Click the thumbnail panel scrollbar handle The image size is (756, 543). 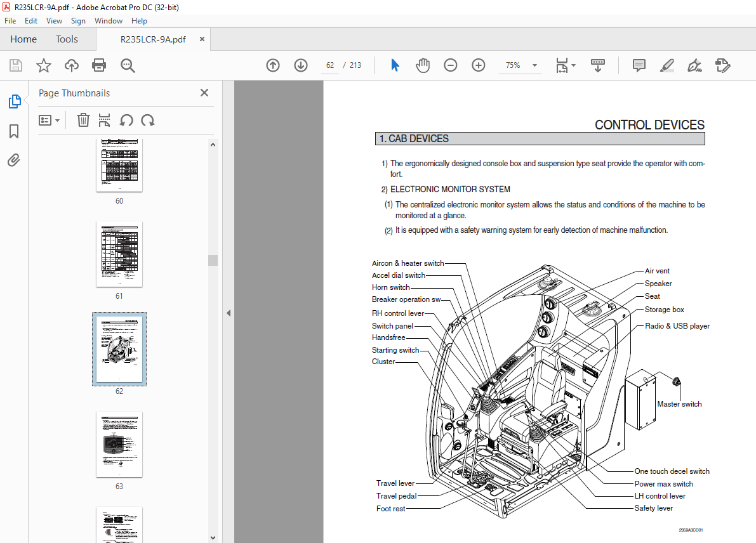(x=213, y=260)
